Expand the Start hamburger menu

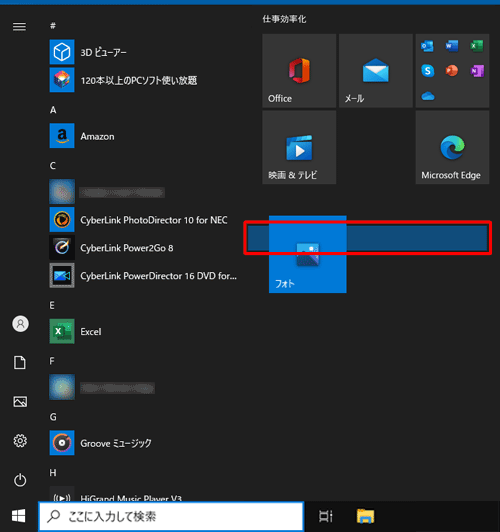(x=19, y=26)
